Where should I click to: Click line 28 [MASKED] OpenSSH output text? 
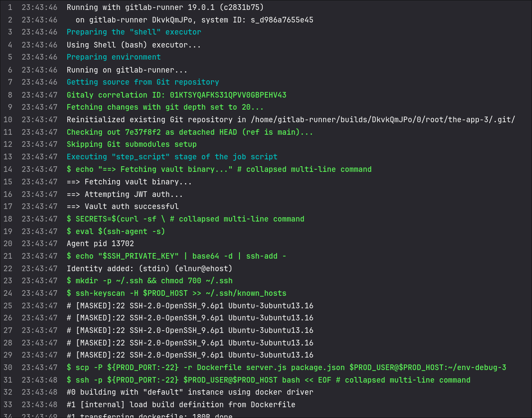tap(190, 343)
